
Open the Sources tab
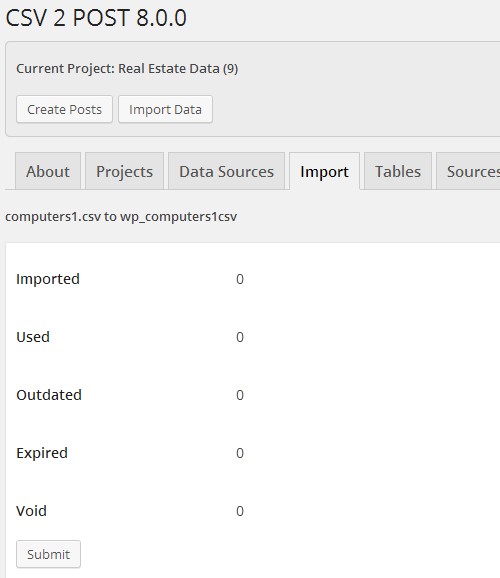click(468, 171)
